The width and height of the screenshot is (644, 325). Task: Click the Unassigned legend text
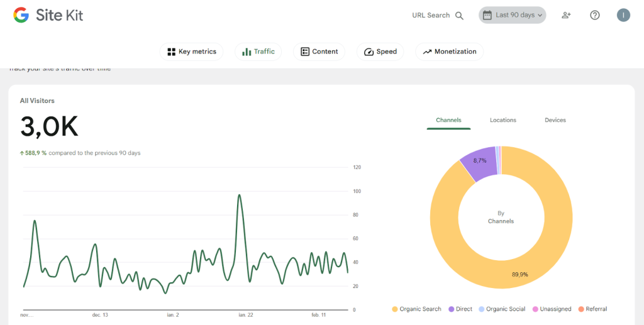[x=556, y=309]
